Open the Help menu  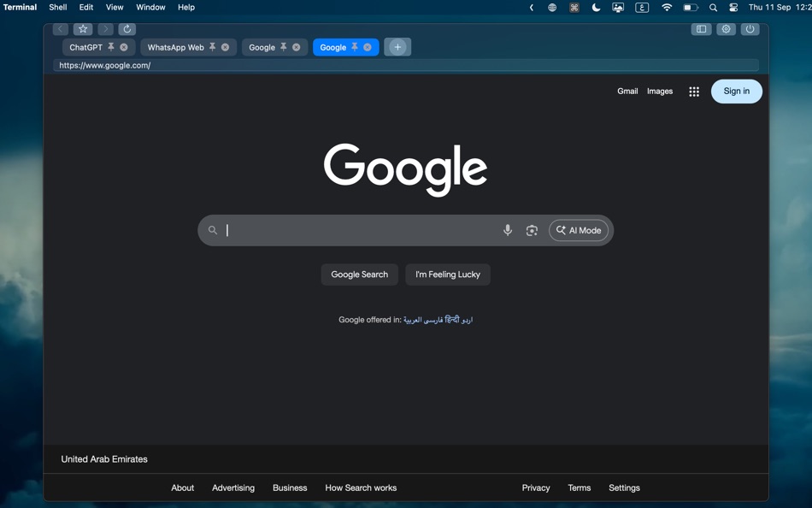coord(186,7)
